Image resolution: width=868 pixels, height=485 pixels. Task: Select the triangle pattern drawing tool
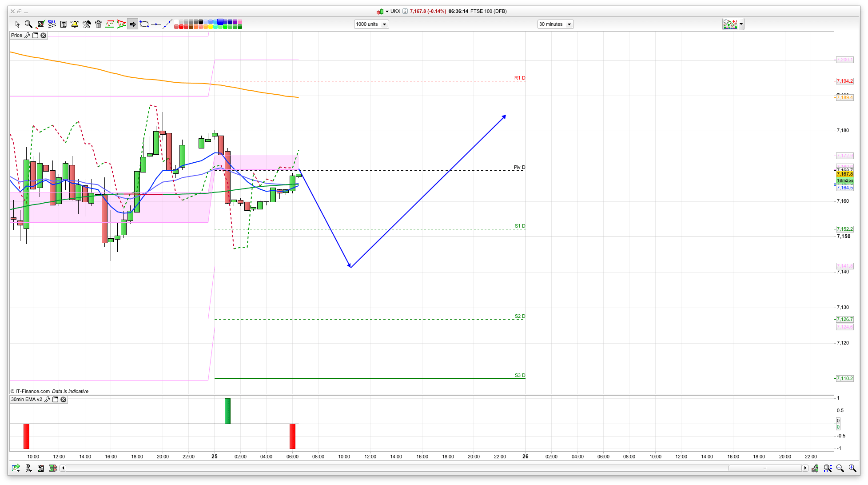pos(121,24)
